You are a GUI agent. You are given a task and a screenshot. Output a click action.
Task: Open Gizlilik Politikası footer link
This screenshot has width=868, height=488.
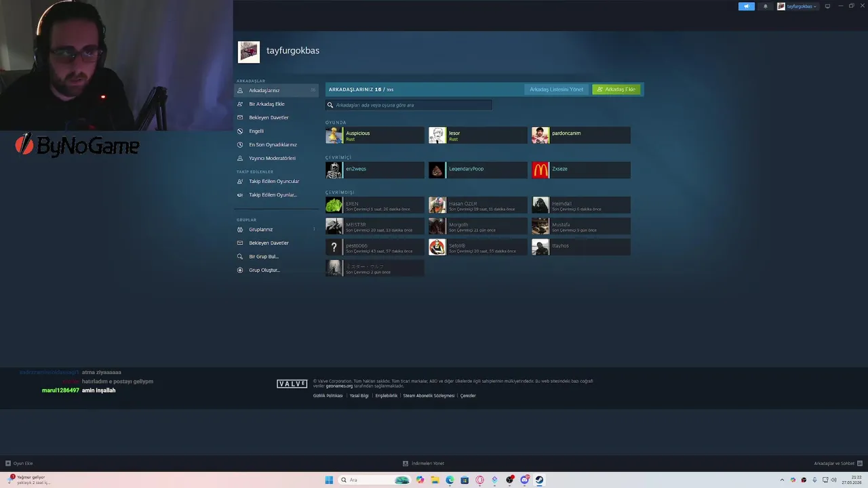point(328,396)
